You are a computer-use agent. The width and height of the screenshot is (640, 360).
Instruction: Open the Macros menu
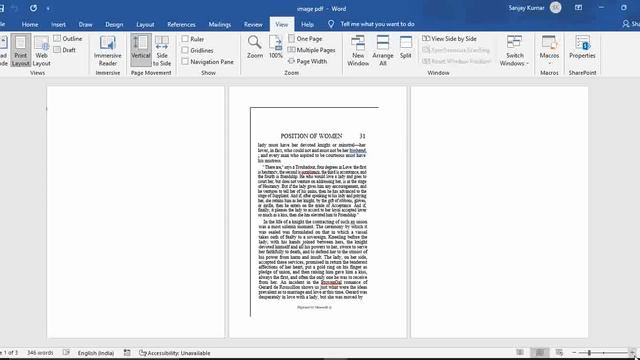coord(549,50)
